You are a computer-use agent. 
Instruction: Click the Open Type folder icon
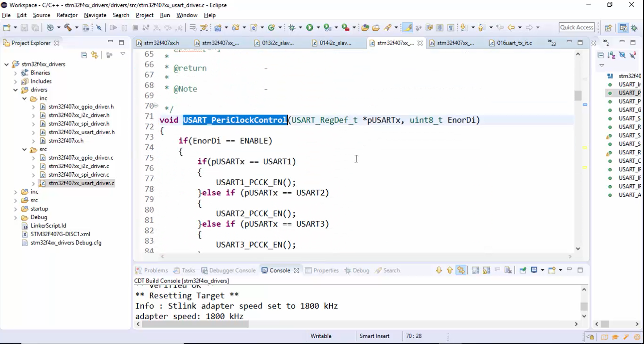(365, 28)
